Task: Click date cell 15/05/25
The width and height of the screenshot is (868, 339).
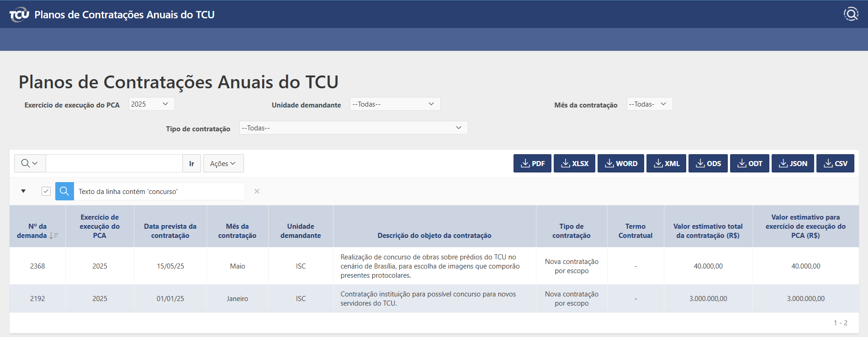Action: click(x=170, y=266)
